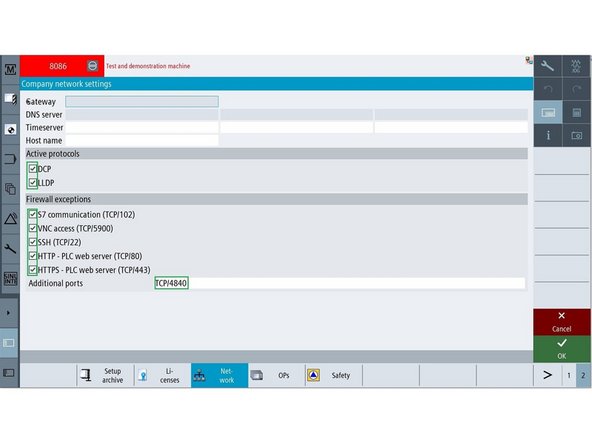Click the alarm number 8086 field
Screen dimensions: 592x444
click(58, 66)
